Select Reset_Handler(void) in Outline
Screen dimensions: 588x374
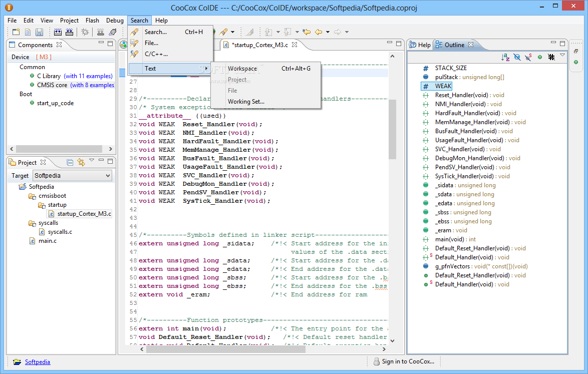coord(469,95)
